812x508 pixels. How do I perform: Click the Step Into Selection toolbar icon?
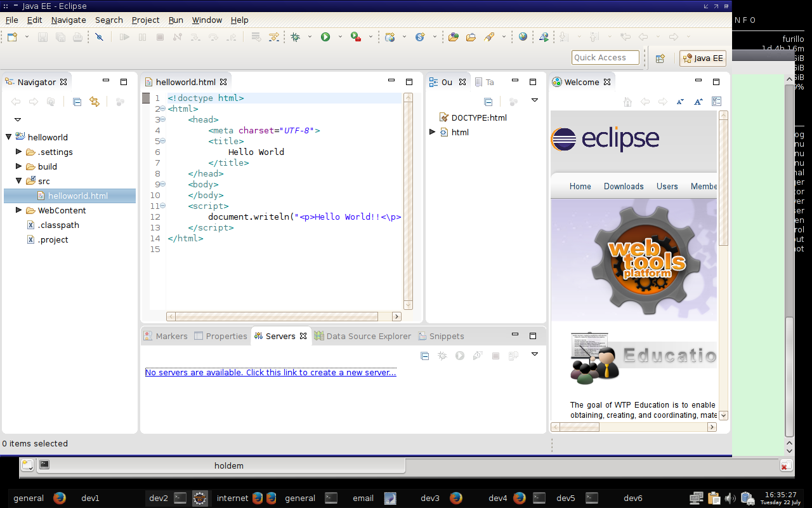(x=273, y=37)
